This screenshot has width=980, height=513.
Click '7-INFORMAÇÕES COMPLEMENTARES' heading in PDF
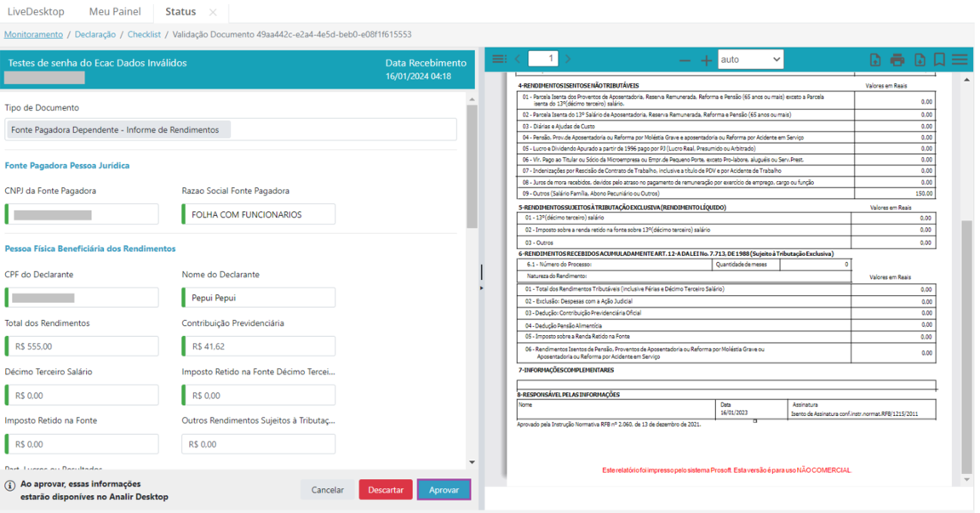tap(565, 370)
